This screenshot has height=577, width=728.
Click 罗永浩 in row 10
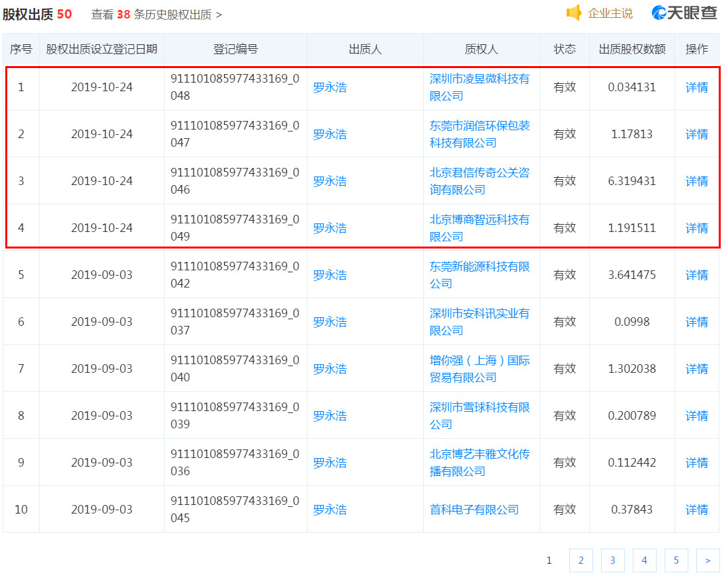pyautogui.click(x=330, y=509)
